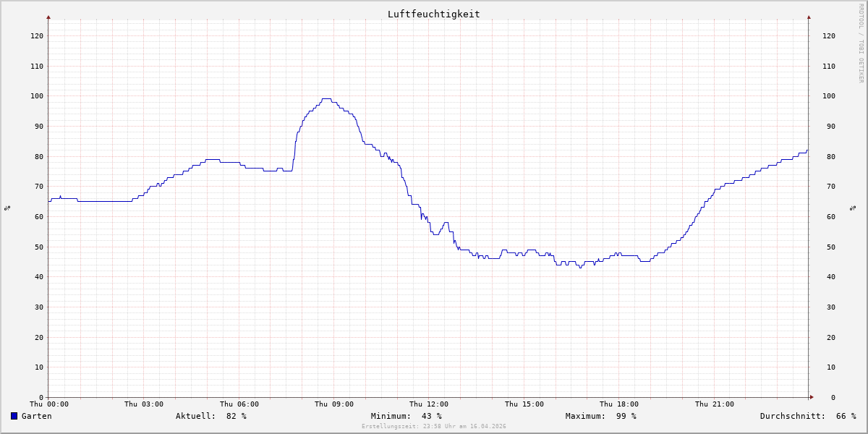The width and height of the screenshot is (868, 434).
Task: Select the Luftfeuchtigkeit chart title
Action: coord(433,14)
